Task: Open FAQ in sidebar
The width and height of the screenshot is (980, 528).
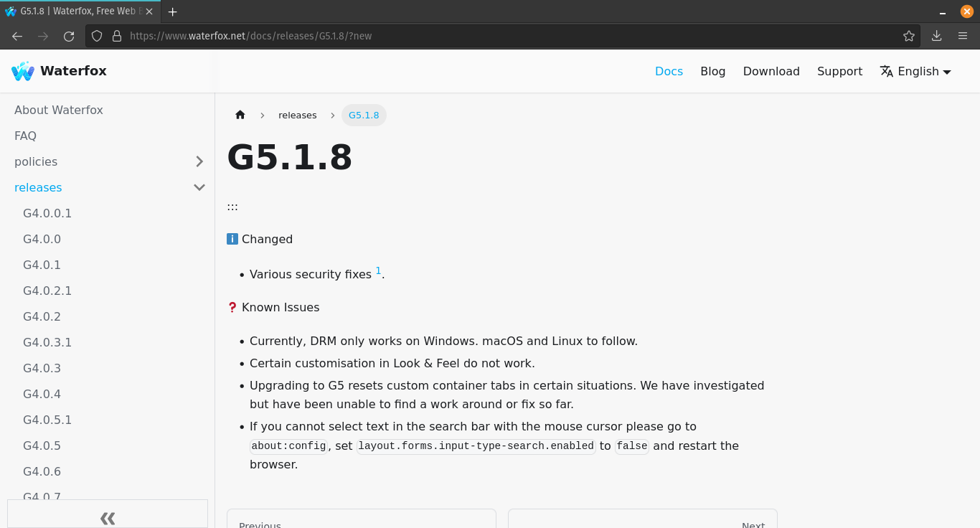Action: 25,136
